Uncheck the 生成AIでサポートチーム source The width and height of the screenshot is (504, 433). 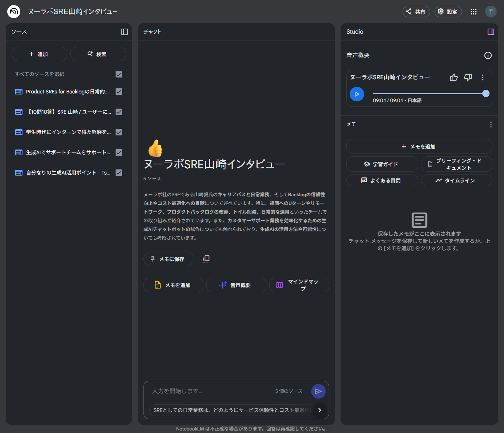click(x=119, y=152)
